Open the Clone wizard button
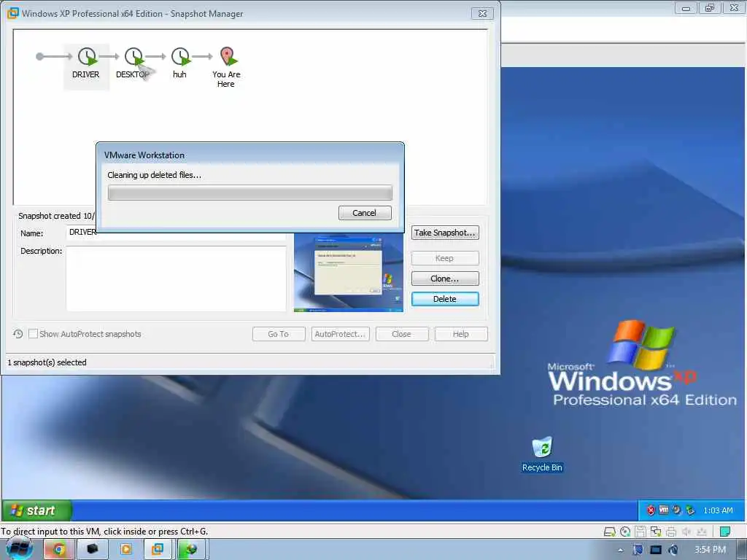 click(445, 279)
